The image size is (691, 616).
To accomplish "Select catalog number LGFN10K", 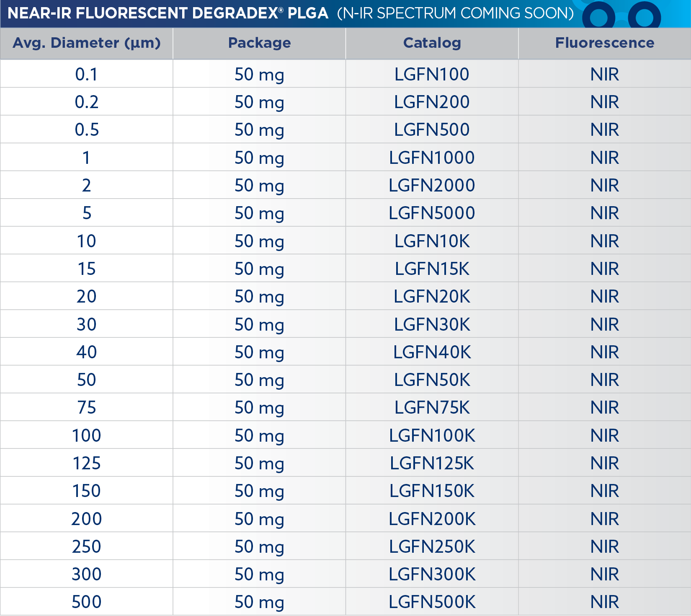I will (x=432, y=241).
